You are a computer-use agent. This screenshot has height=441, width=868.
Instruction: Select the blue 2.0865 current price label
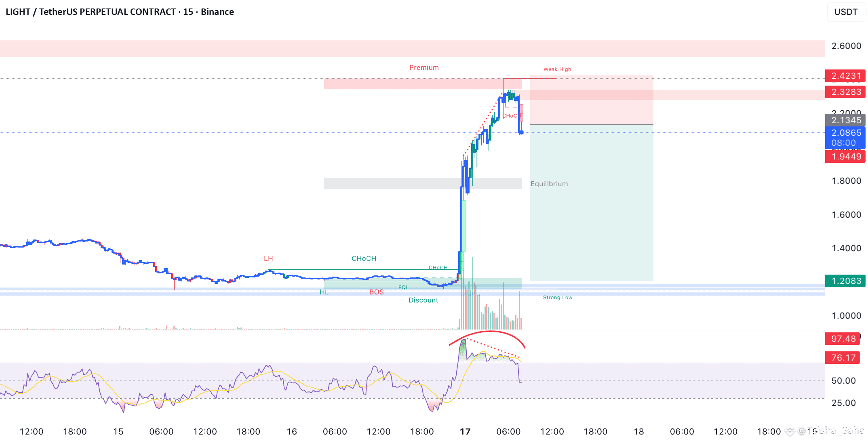845,133
